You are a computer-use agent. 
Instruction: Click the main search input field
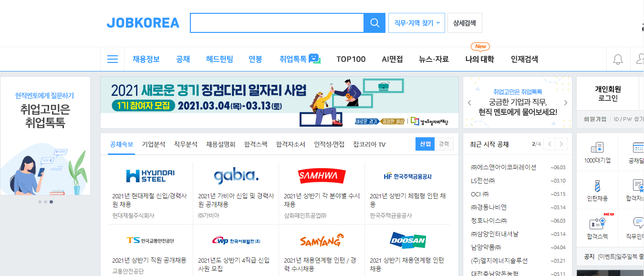click(x=277, y=23)
